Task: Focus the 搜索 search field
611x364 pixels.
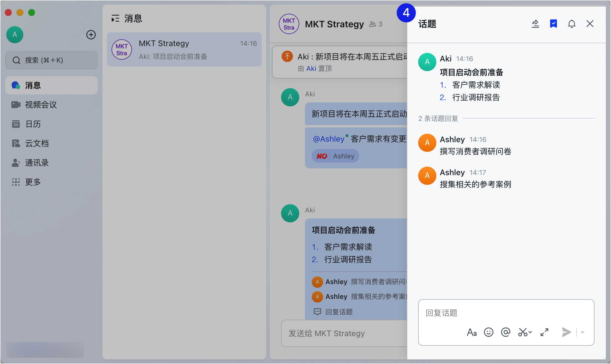Action: coord(51,60)
